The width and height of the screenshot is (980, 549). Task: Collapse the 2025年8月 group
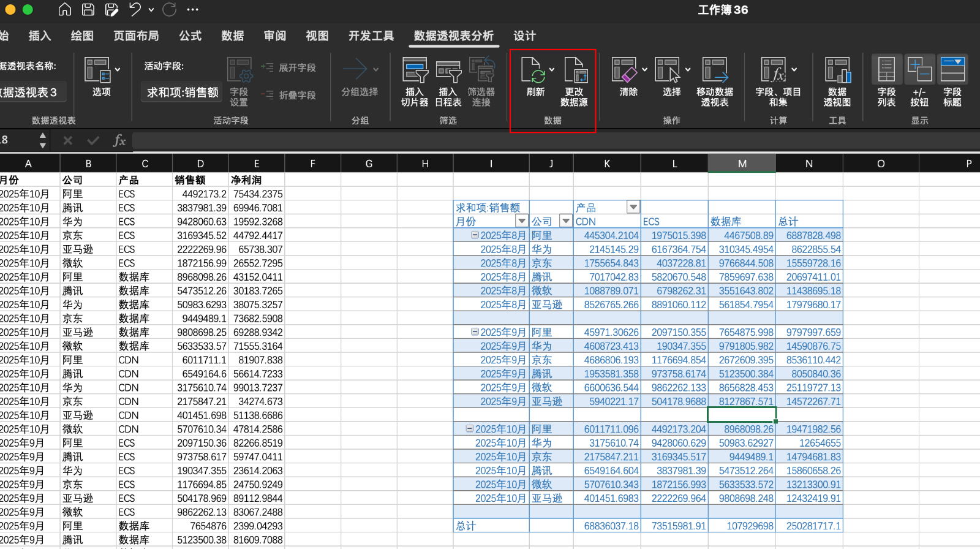pyautogui.click(x=475, y=235)
